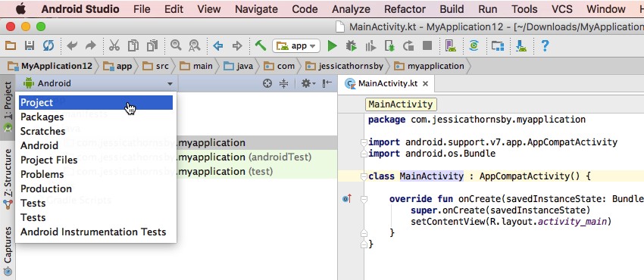This screenshot has width=644, height=280.
Task: Toggle the Captures side tool tab
Action: (8, 250)
